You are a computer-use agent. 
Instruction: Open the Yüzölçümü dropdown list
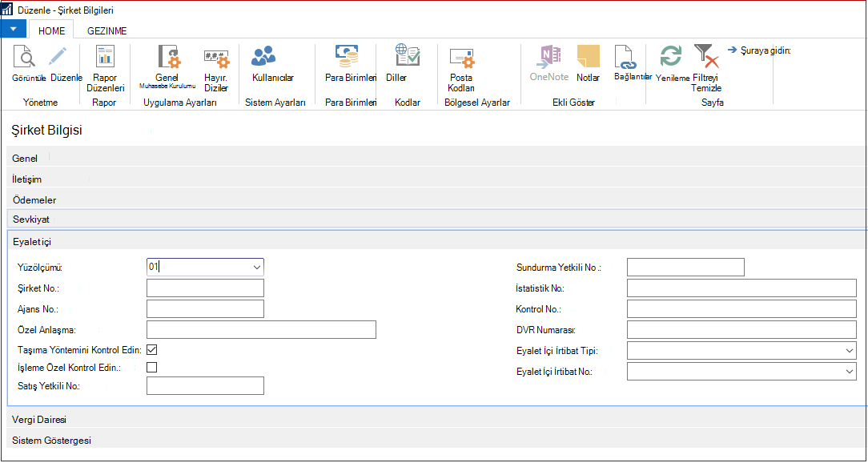(x=257, y=267)
